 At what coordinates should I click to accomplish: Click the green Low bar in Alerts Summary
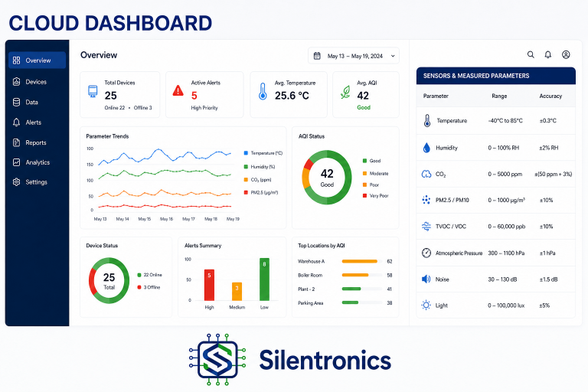coord(264,279)
